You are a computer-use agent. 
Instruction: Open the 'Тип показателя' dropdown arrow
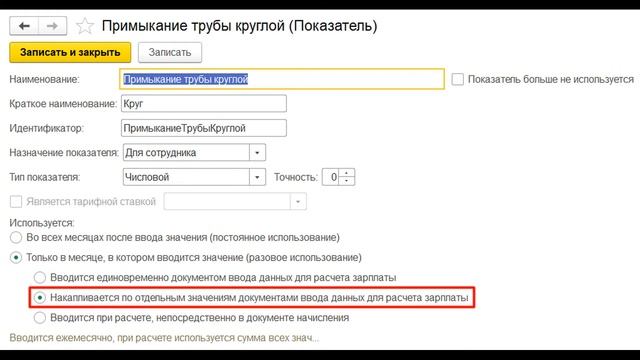(x=257, y=177)
